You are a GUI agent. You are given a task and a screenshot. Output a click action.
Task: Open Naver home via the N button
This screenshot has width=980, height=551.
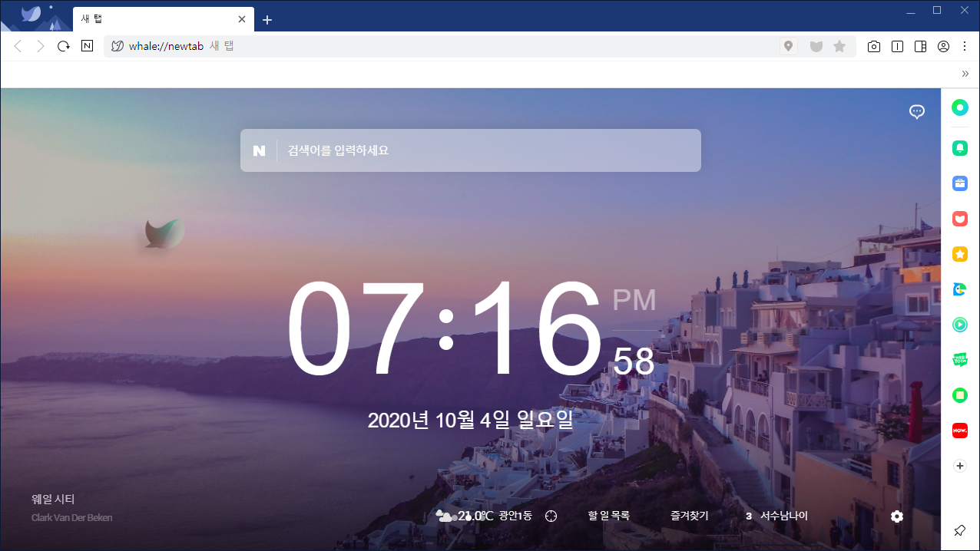tap(87, 46)
